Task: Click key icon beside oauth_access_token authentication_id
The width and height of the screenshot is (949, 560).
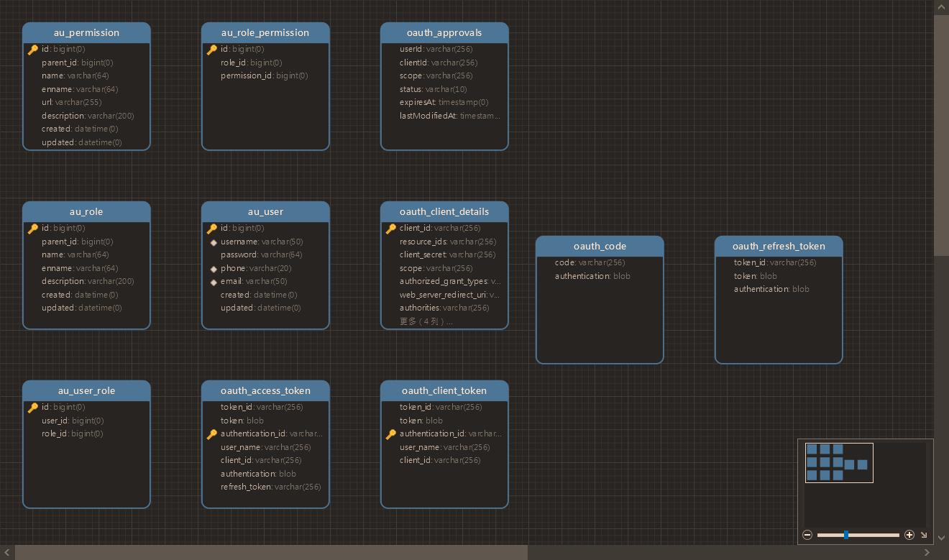Action: click(x=212, y=434)
